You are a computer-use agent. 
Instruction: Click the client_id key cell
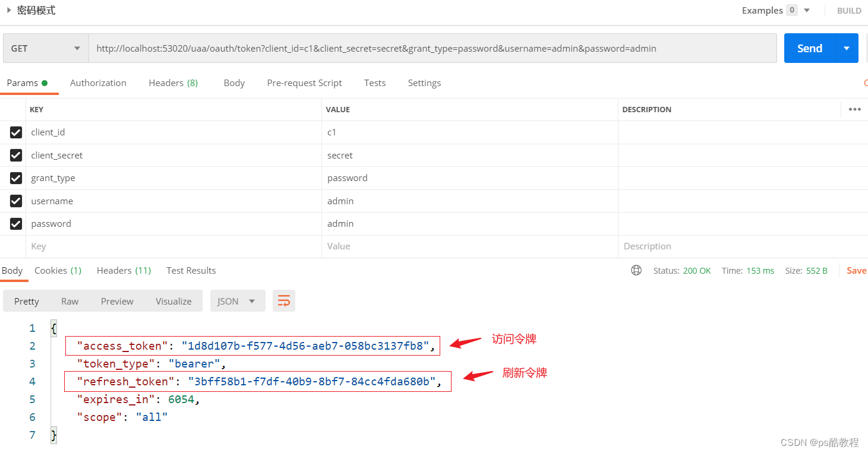point(174,132)
